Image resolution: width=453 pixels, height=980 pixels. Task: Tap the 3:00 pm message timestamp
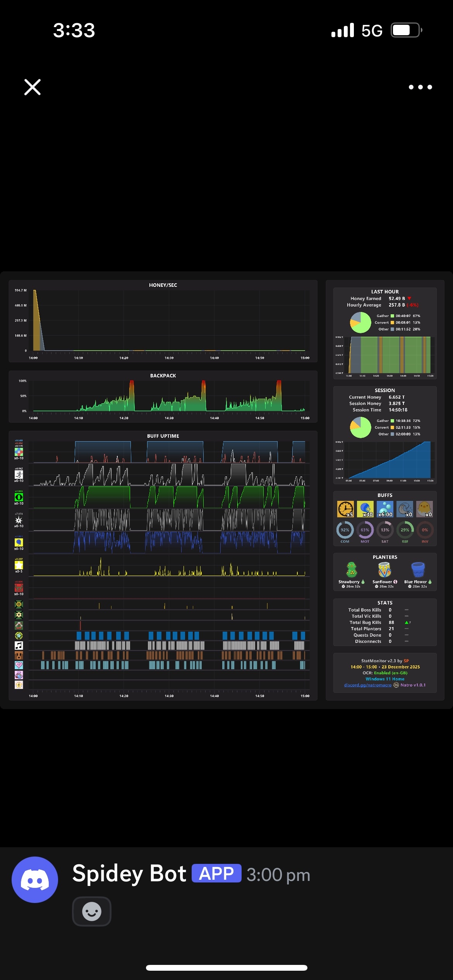[278, 875]
